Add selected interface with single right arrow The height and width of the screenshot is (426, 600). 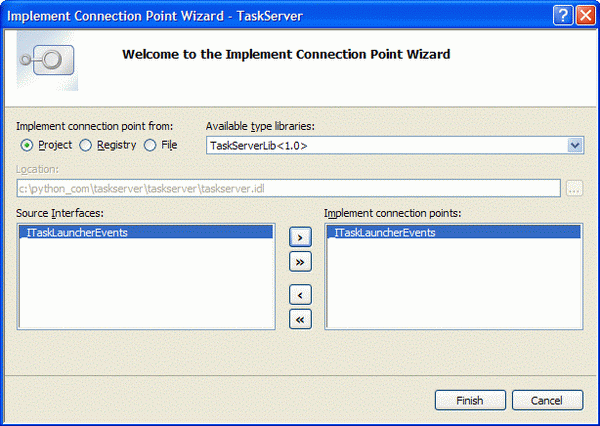[300, 237]
